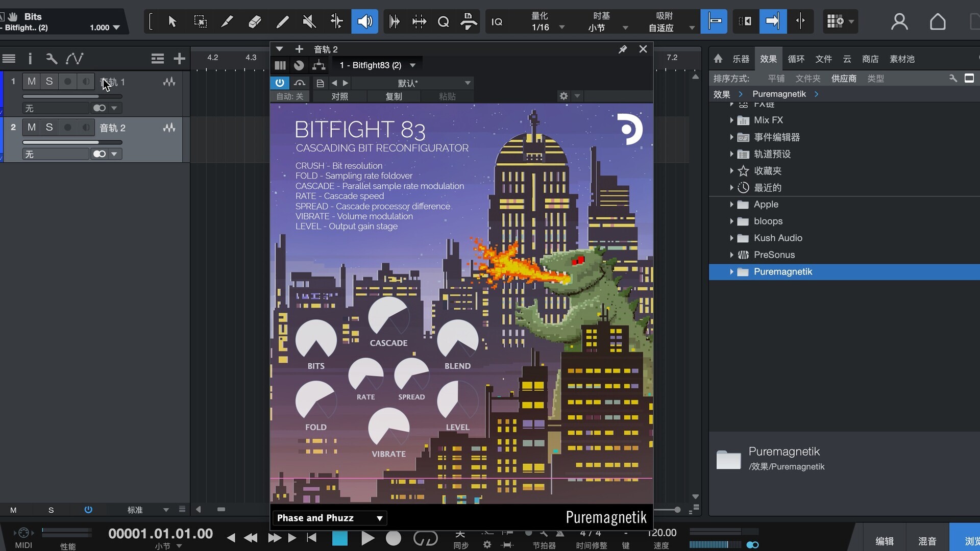Open the plugin gear settings icon
Image resolution: width=980 pixels, height=551 pixels.
(563, 96)
